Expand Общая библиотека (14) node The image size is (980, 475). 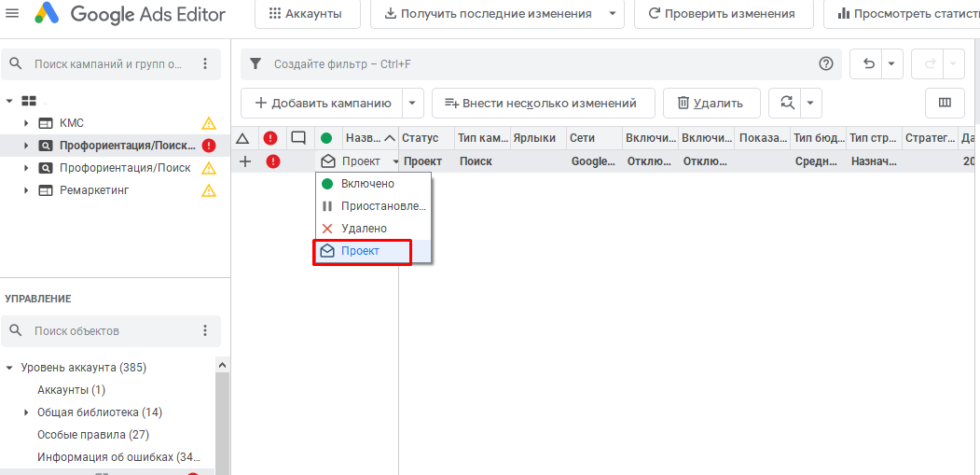tap(26, 412)
